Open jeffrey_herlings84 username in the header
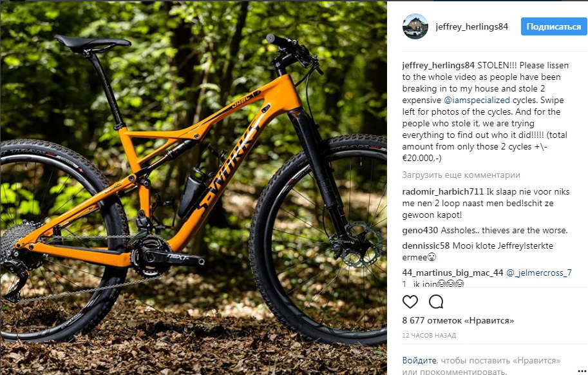 471,26
